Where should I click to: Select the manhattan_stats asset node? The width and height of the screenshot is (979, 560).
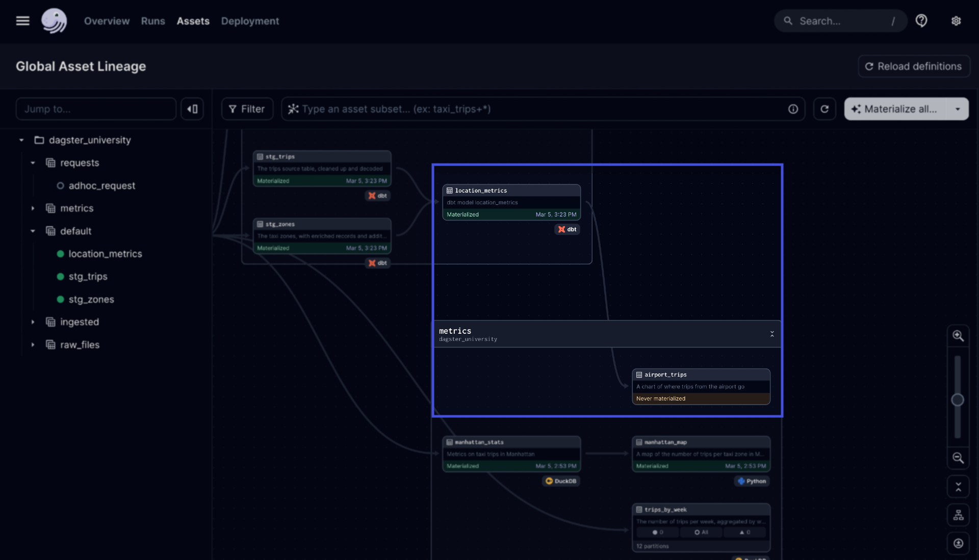click(511, 454)
